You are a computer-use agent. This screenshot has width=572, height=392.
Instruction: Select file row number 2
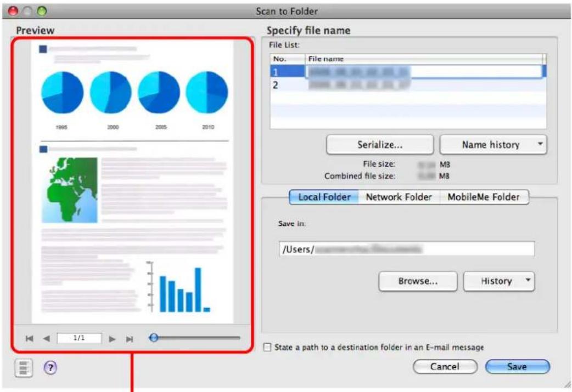tap(408, 85)
